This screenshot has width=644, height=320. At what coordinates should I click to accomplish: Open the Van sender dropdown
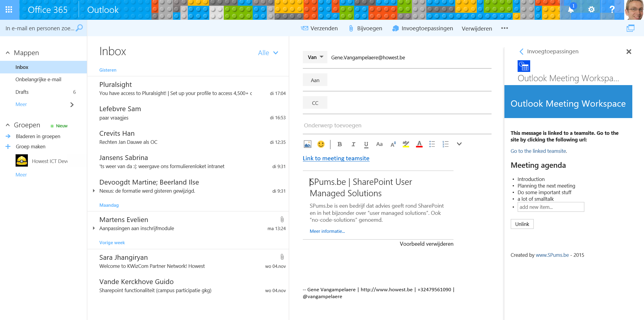[315, 57]
